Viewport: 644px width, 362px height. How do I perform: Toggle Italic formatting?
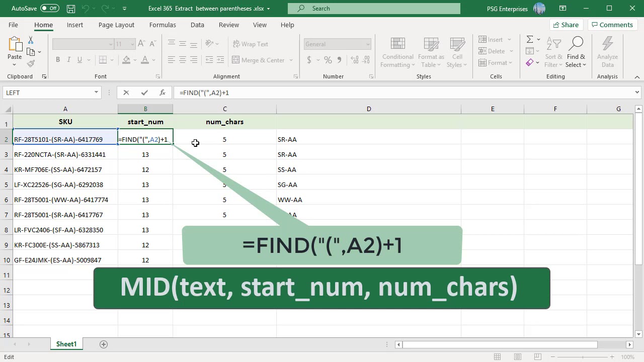69,60
